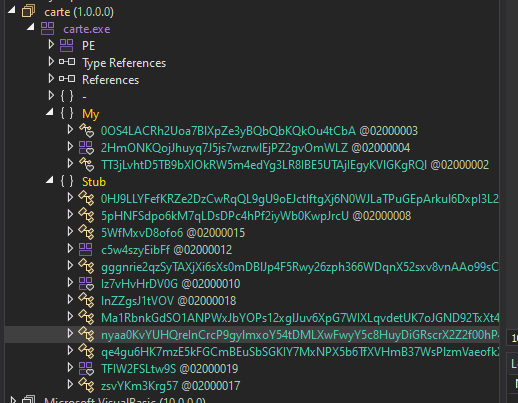This screenshot has height=403, width=518.
Task: Select class lz7vHvHrDV0G @02000010
Action: click(x=171, y=284)
